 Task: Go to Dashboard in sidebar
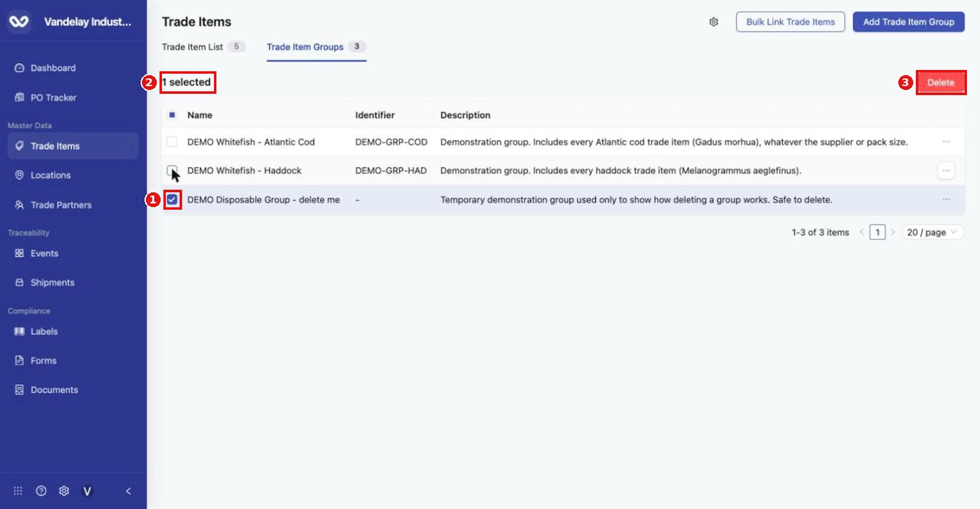tap(73, 68)
